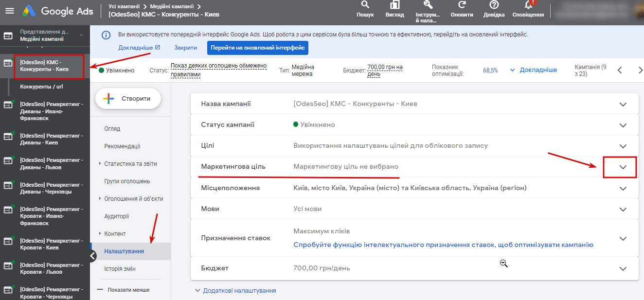Click status 'Показ деяких оголошень обмежено правилами'
This screenshot has height=300, width=644.
coord(218,70)
